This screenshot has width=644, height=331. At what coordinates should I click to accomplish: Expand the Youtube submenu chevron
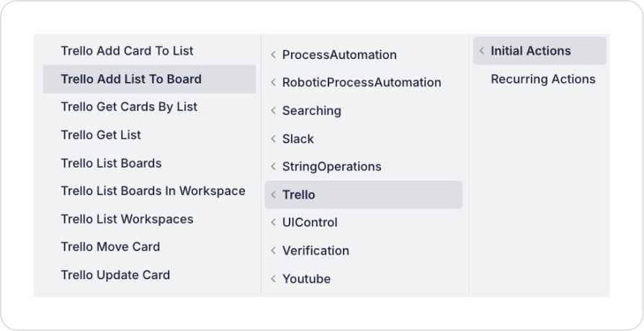point(274,279)
